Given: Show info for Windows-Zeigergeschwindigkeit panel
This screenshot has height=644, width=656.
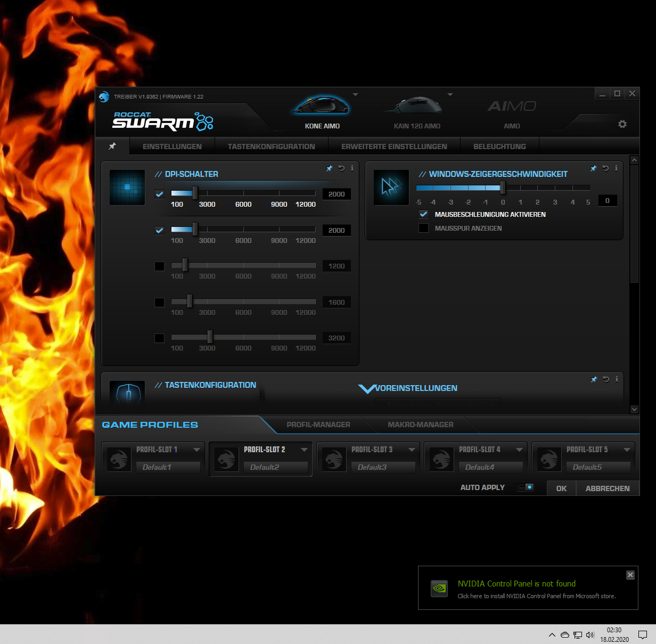Looking at the screenshot, I should 616,168.
